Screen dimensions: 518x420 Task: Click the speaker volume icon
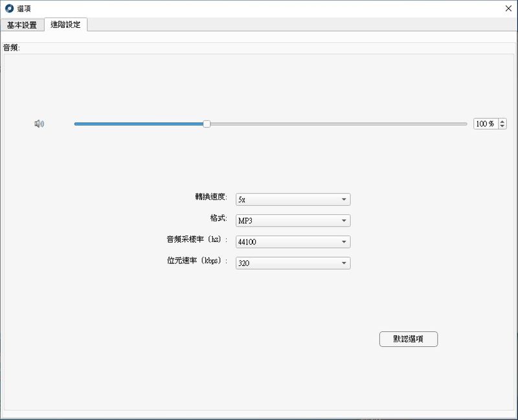click(39, 124)
